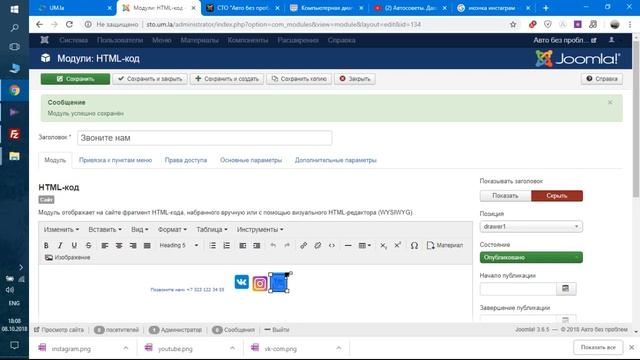Open the calendar for Начало публикации
This screenshot has width=640, height=360.
pos(566,289)
